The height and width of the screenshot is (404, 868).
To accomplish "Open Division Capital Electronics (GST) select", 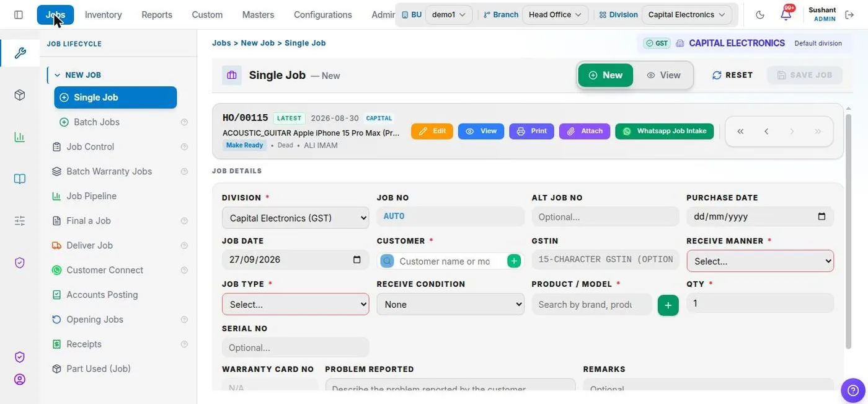I will (x=295, y=218).
